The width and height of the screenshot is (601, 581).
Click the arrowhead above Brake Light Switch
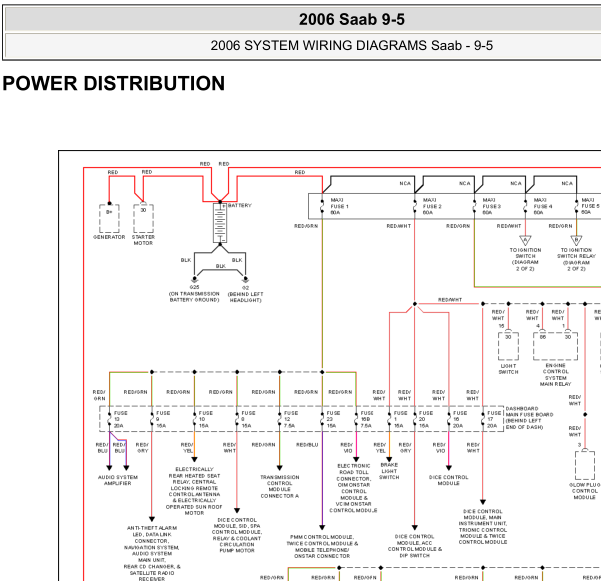click(389, 459)
